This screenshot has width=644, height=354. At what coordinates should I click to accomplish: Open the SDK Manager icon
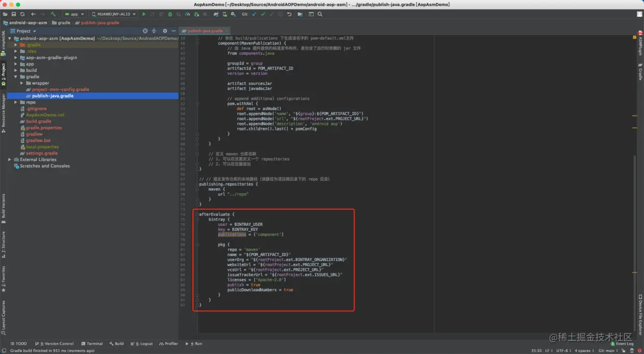(x=233, y=14)
